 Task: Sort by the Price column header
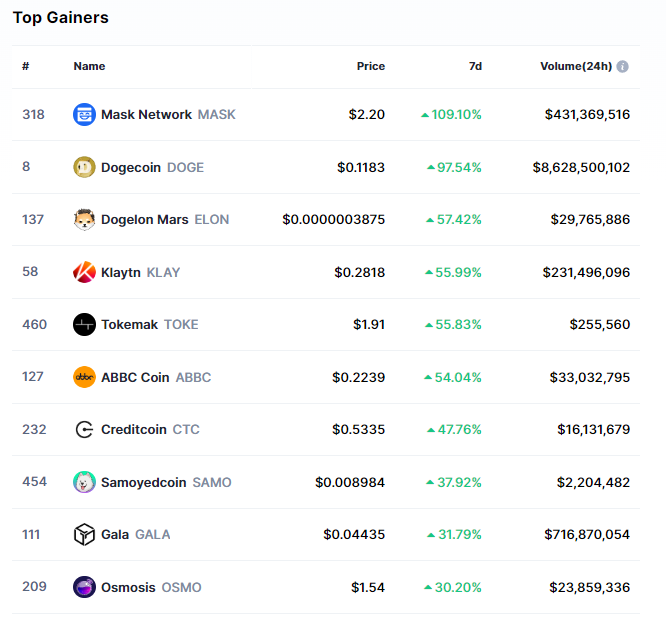click(x=370, y=67)
